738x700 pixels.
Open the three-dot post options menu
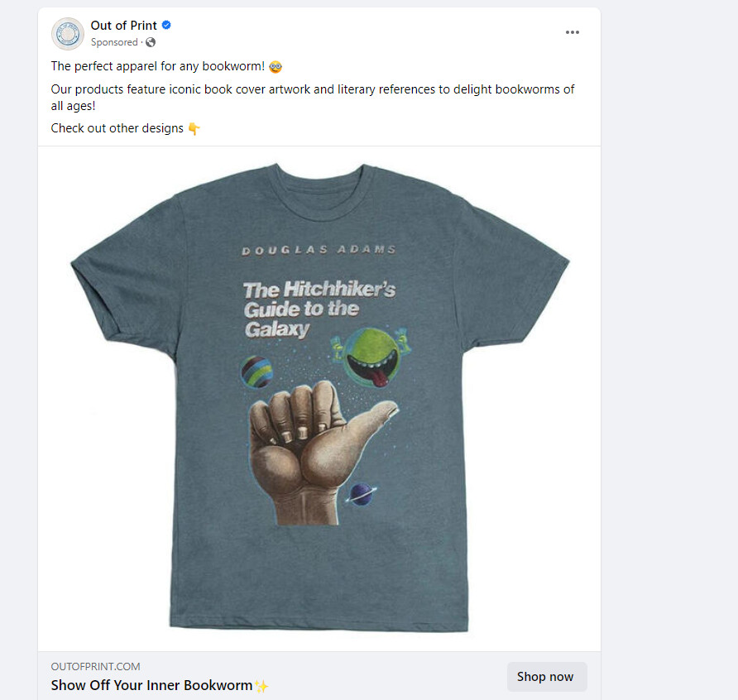pyautogui.click(x=572, y=32)
